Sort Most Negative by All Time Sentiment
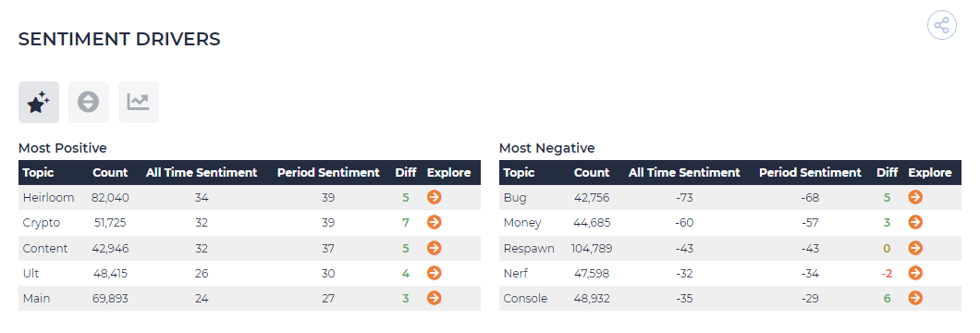 (x=684, y=172)
